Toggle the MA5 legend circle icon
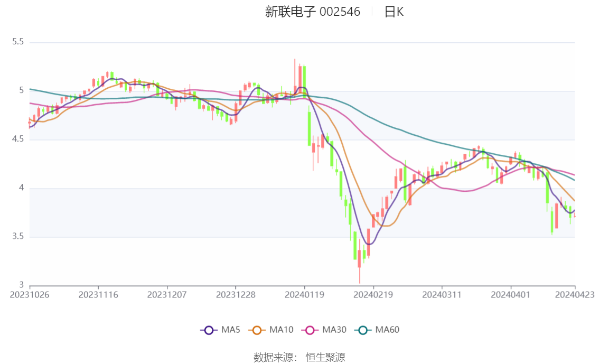The height and width of the screenshot is (364, 599). coord(209,330)
